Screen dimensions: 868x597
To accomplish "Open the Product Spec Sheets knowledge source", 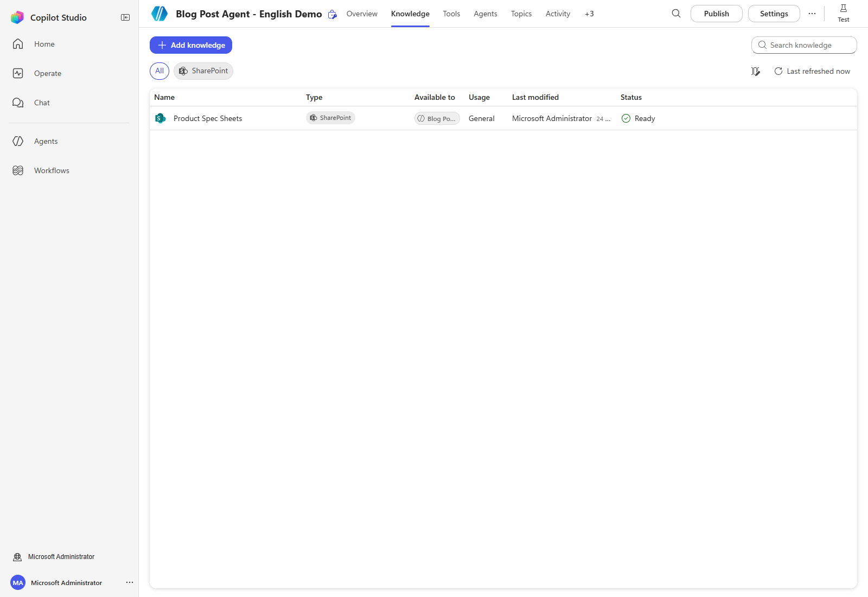I will click(208, 118).
